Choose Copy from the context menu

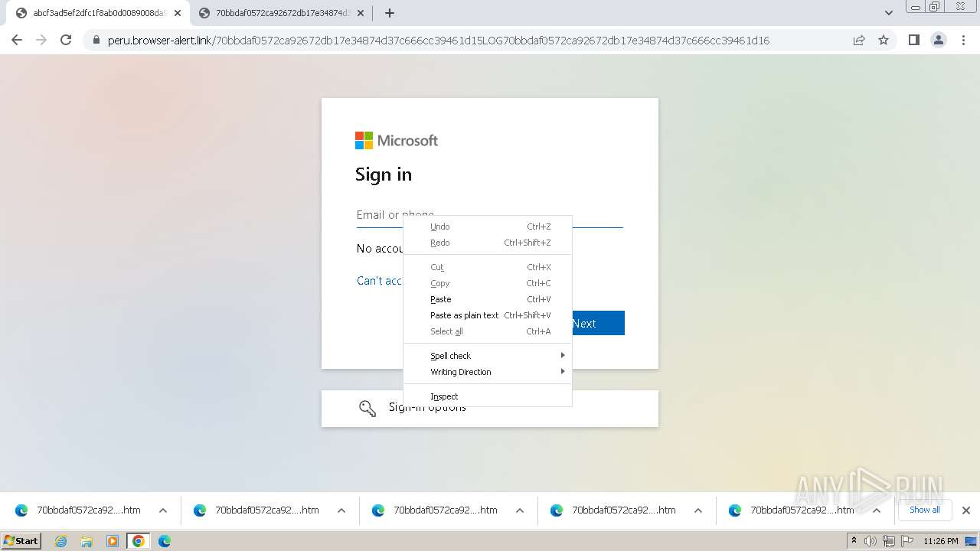click(x=488, y=283)
